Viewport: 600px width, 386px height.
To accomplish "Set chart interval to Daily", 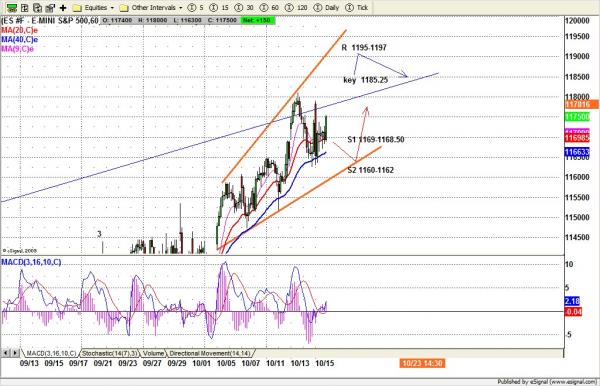I will click(x=326, y=8).
